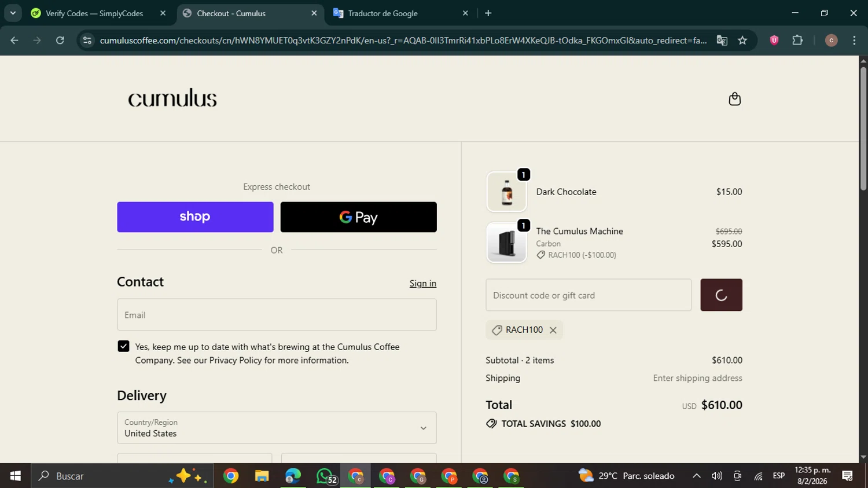Open the Chrome three-dot menu
Viewport: 868px width, 488px height.
pyautogui.click(x=854, y=41)
